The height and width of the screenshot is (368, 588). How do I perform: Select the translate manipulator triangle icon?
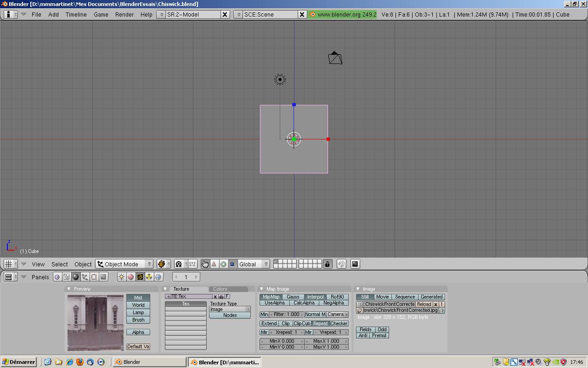214,264
